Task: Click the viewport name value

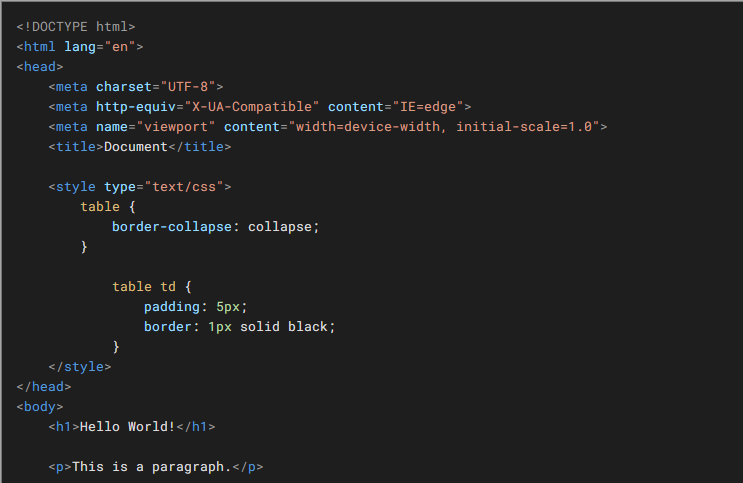Action: (x=176, y=127)
